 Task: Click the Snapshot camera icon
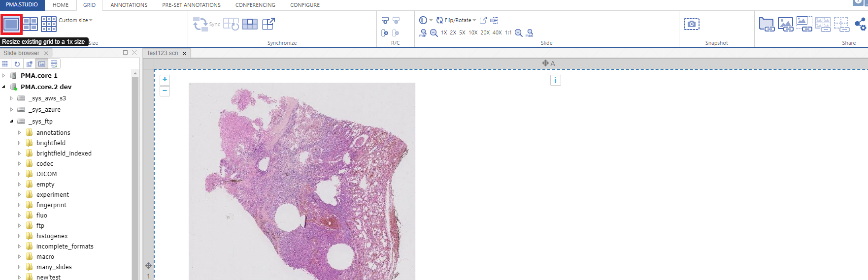point(691,24)
